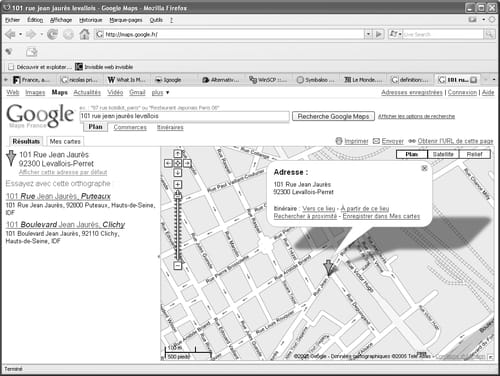
Task: Open the Affichage menu
Action: click(61, 20)
